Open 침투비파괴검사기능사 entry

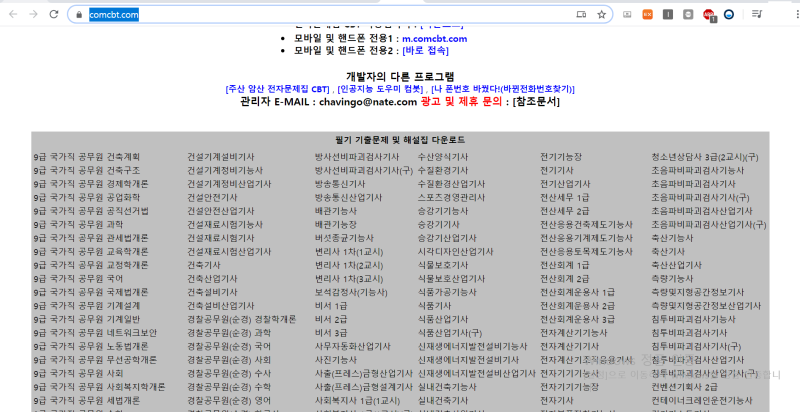tap(694, 319)
